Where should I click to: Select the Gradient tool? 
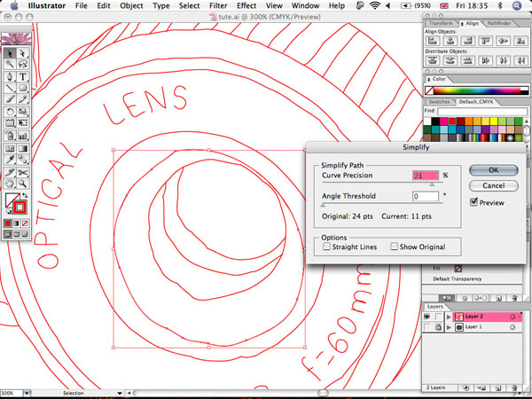tap(22, 148)
